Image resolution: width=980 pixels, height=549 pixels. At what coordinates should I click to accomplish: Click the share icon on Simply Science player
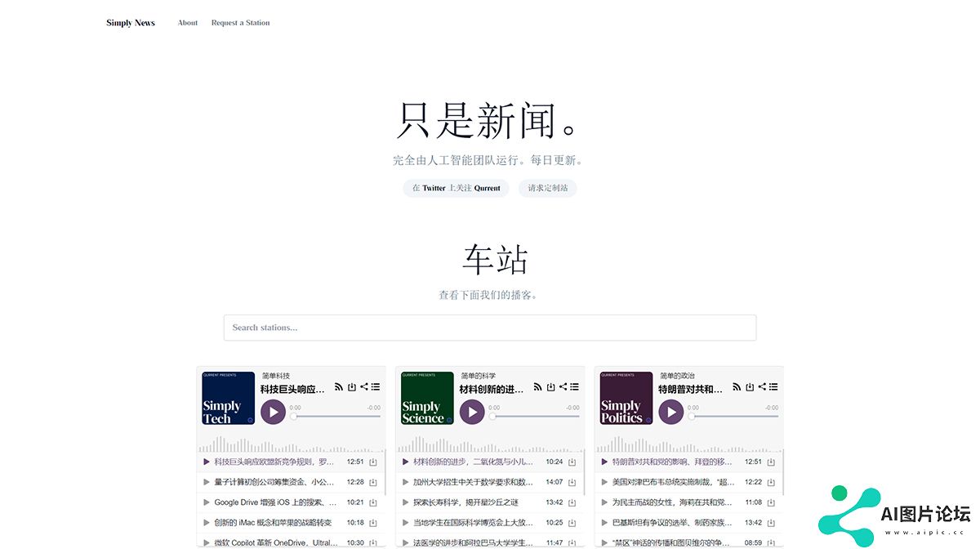click(563, 387)
